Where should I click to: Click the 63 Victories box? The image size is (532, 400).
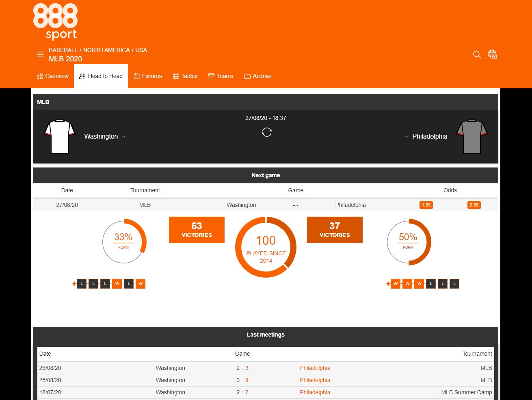[x=197, y=230]
